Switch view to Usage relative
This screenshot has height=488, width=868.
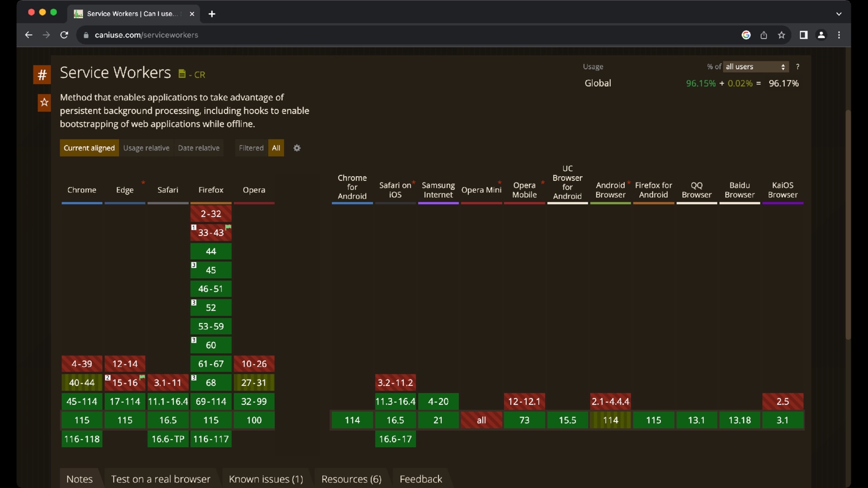[x=146, y=148]
